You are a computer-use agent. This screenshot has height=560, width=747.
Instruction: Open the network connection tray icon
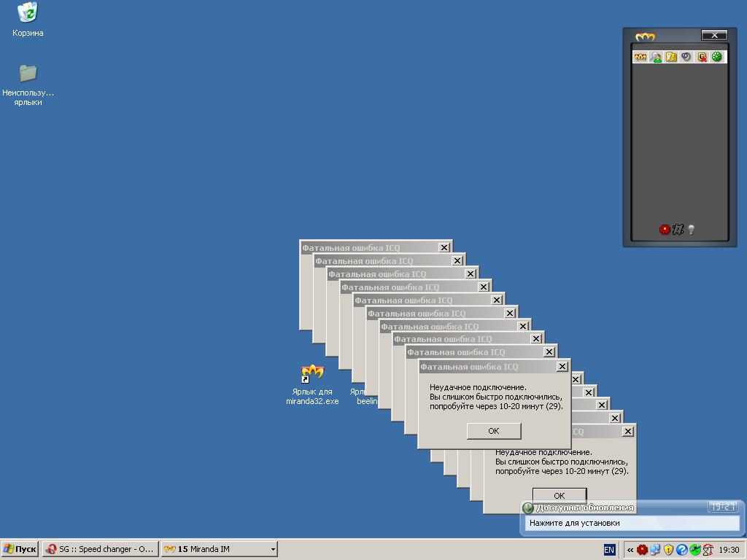[655, 550]
